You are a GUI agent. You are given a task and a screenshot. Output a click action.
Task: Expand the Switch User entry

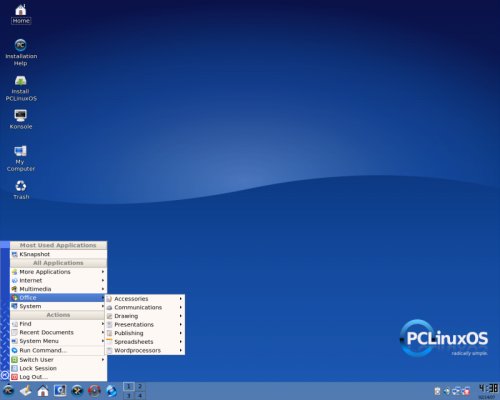pyautogui.click(x=58, y=360)
